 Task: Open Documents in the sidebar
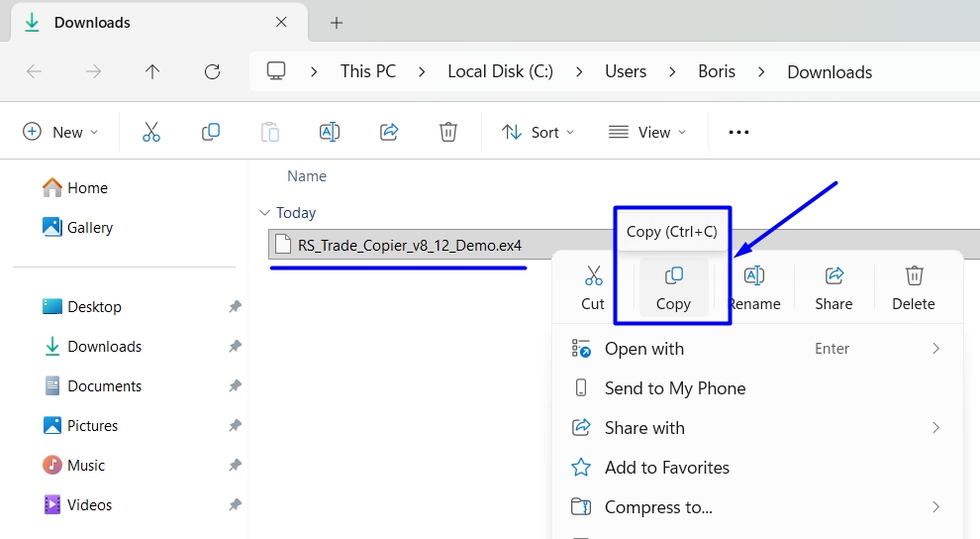(x=104, y=386)
